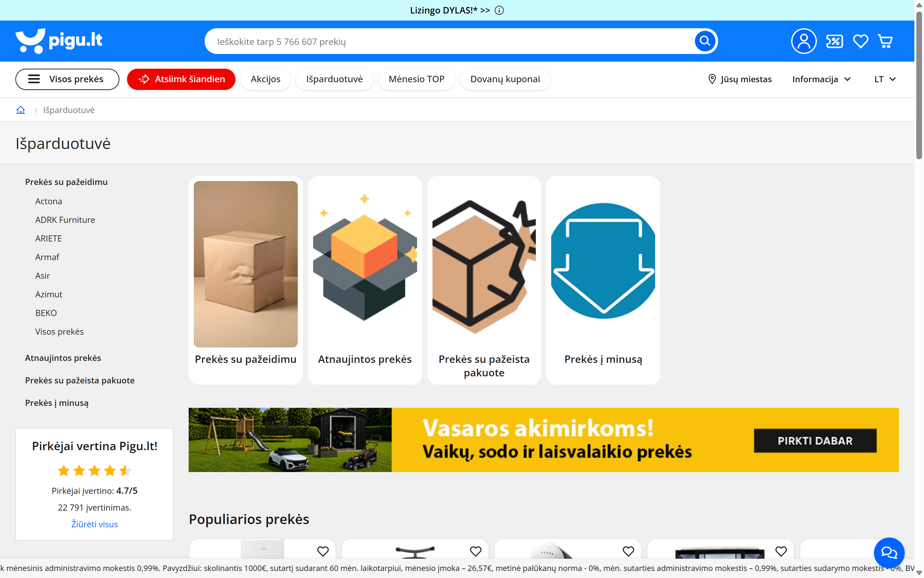Image resolution: width=924 pixels, height=578 pixels.
Task: Click the star rating in reviews box
Action: 94,470
